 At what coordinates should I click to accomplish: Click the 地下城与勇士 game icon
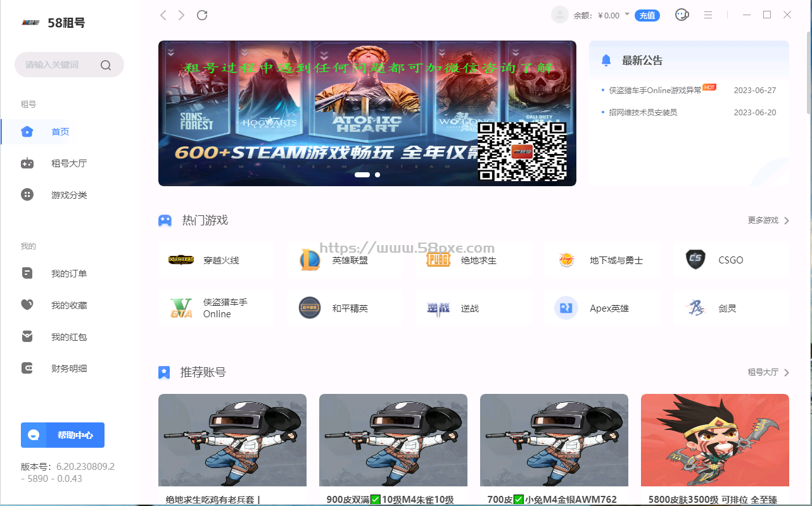click(x=566, y=260)
